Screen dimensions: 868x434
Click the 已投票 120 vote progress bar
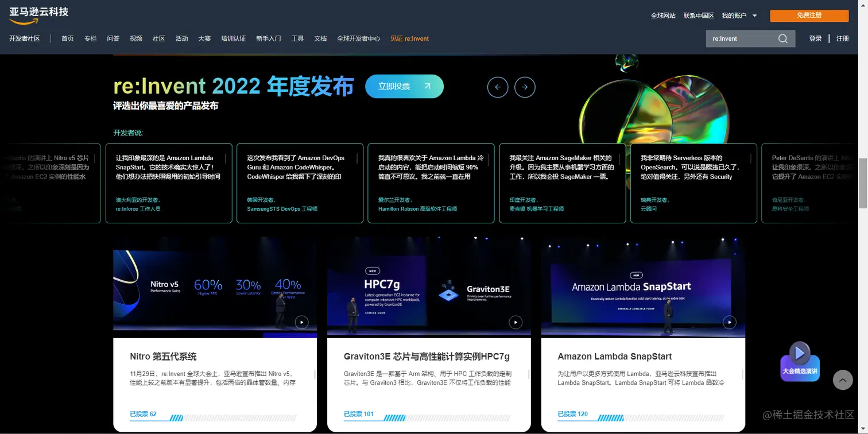(641, 417)
